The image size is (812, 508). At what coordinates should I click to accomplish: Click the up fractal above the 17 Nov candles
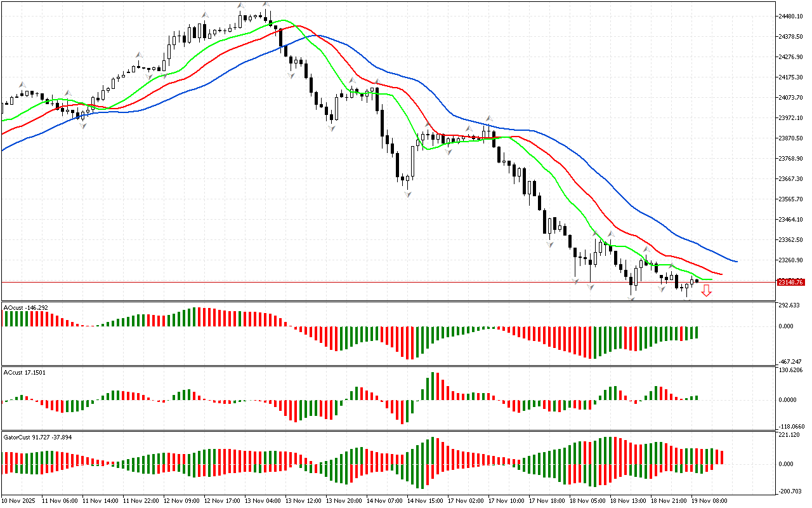[489, 118]
